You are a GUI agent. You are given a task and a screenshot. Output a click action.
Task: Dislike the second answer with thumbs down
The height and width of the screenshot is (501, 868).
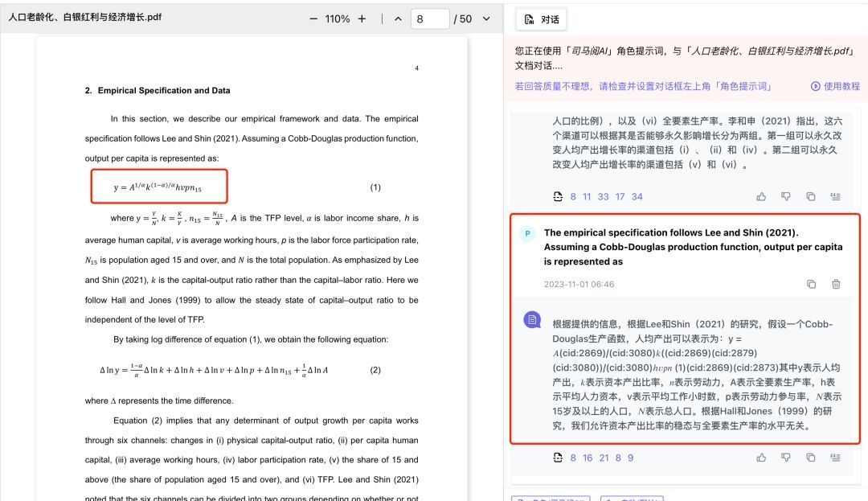[786, 458]
